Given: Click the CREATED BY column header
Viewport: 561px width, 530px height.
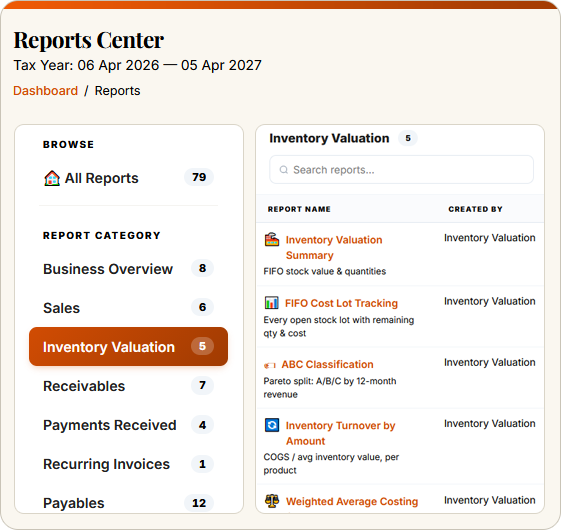Looking at the screenshot, I should pos(475,209).
